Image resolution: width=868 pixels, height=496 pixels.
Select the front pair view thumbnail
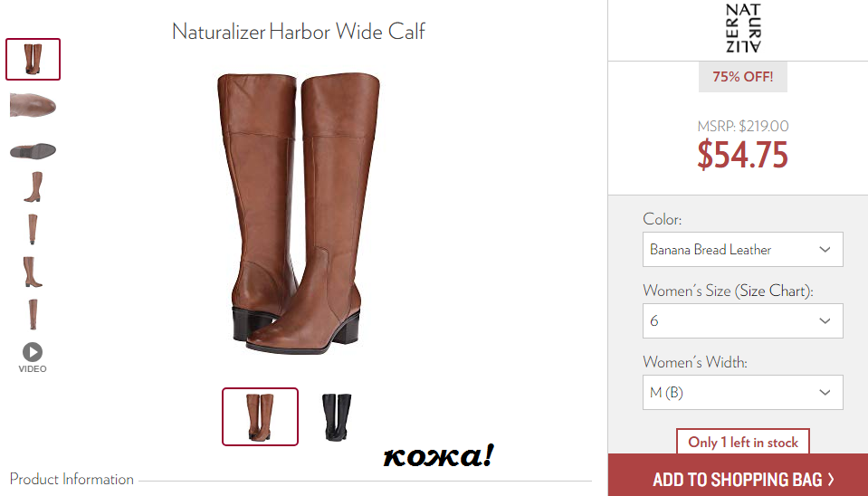33,59
